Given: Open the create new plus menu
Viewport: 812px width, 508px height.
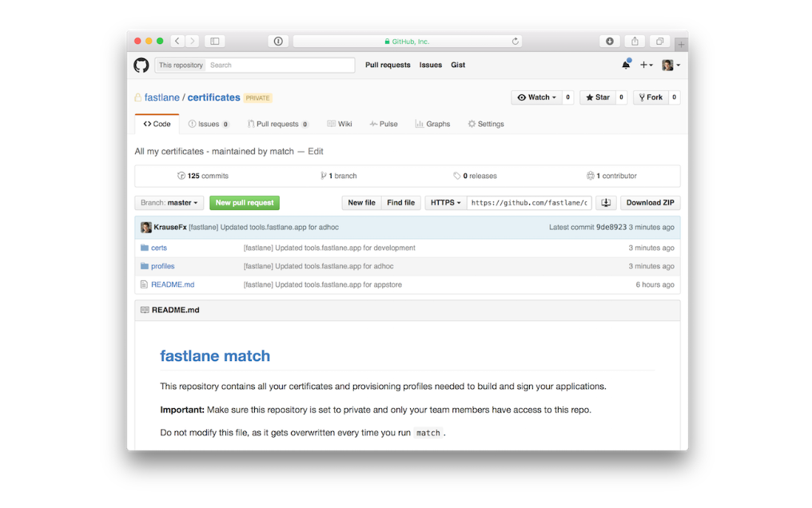Looking at the screenshot, I should [x=647, y=65].
